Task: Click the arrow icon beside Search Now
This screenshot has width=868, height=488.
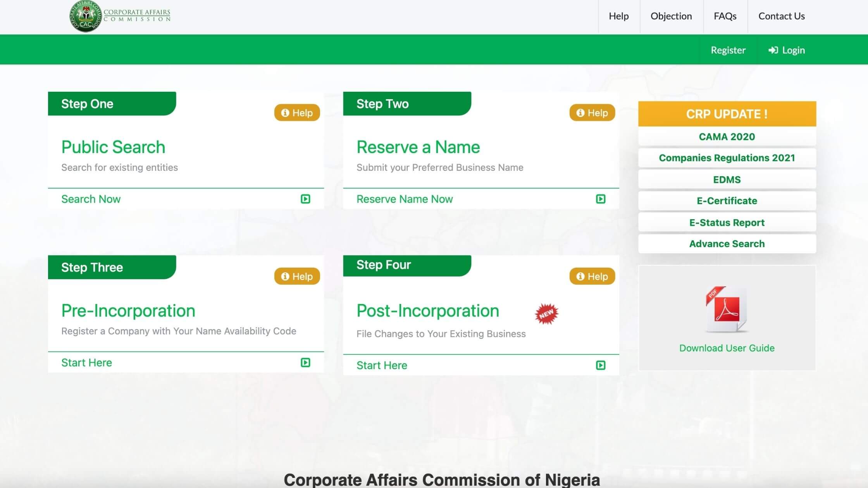Action: point(305,199)
